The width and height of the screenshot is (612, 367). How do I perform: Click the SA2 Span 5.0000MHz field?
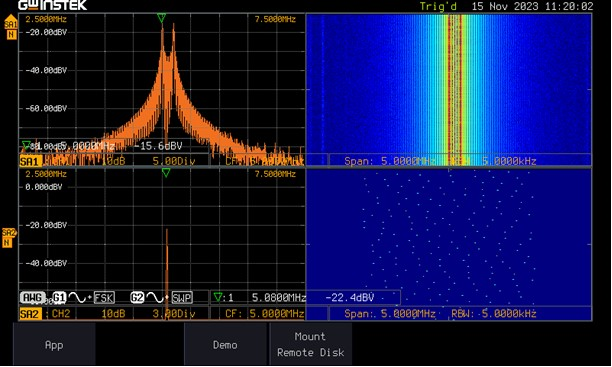pyautogui.click(x=390, y=314)
